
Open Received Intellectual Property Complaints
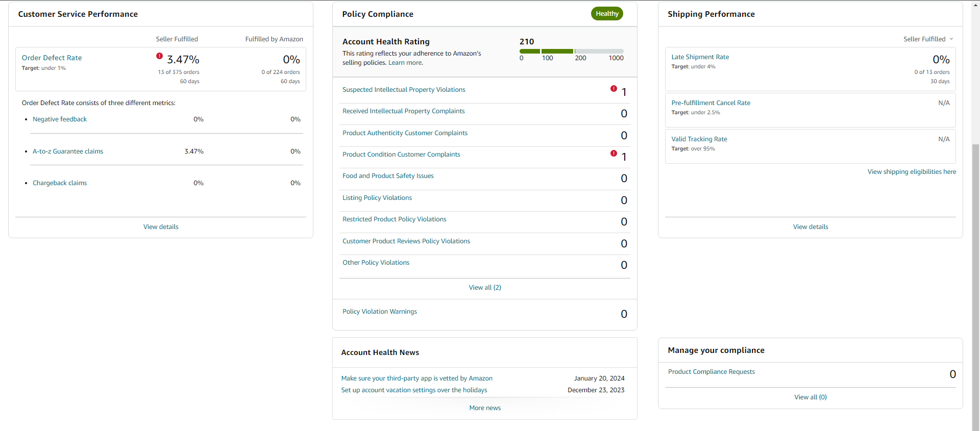[x=403, y=111]
